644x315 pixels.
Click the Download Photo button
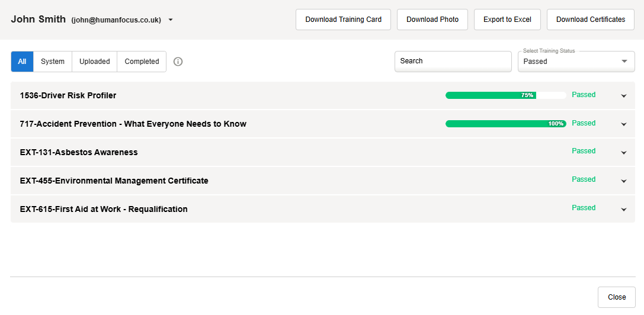tap(432, 20)
